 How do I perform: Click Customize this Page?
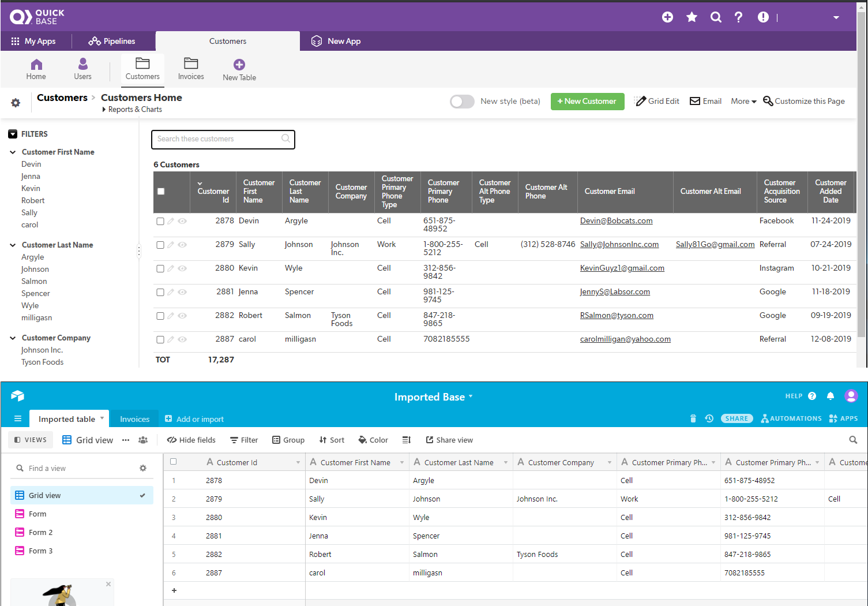click(x=803, y=102)
